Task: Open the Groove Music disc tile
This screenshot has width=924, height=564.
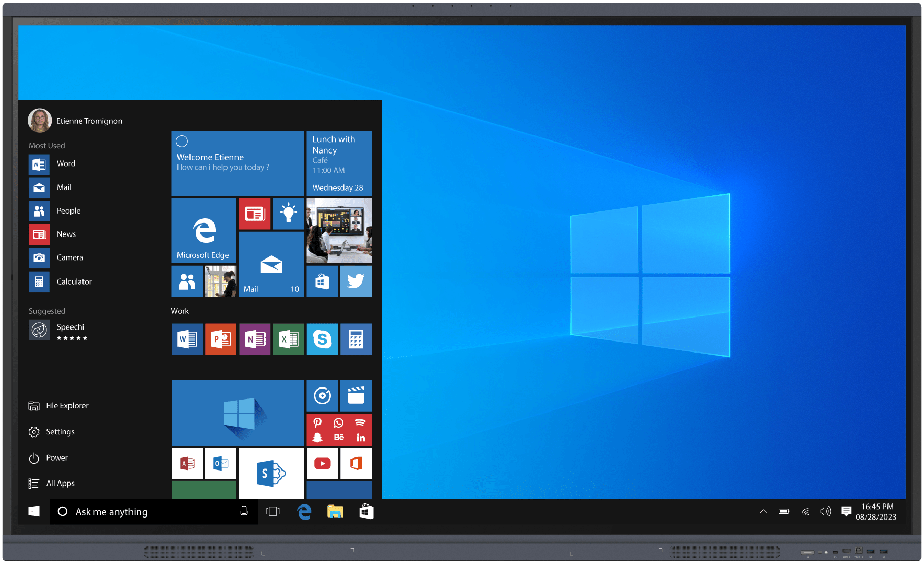Action: click(322, 396)
